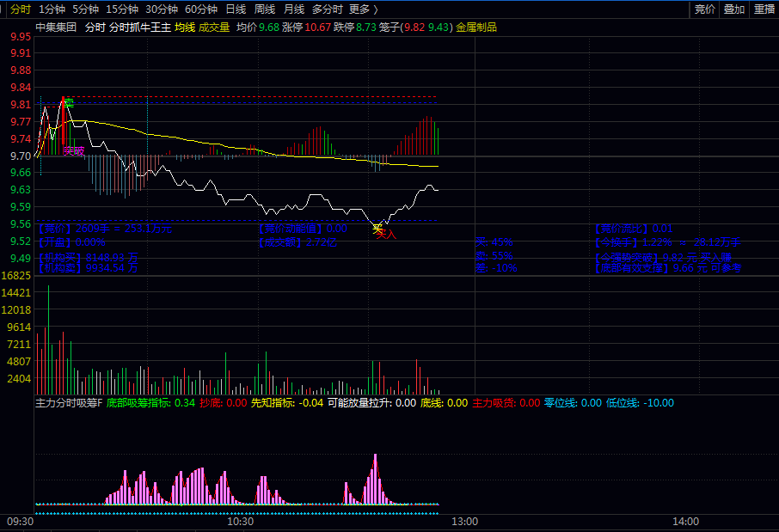This screenshot has width=779, height=532.
Task: Click the 金属制品 sector label
Action: click(x=476, y=28)
